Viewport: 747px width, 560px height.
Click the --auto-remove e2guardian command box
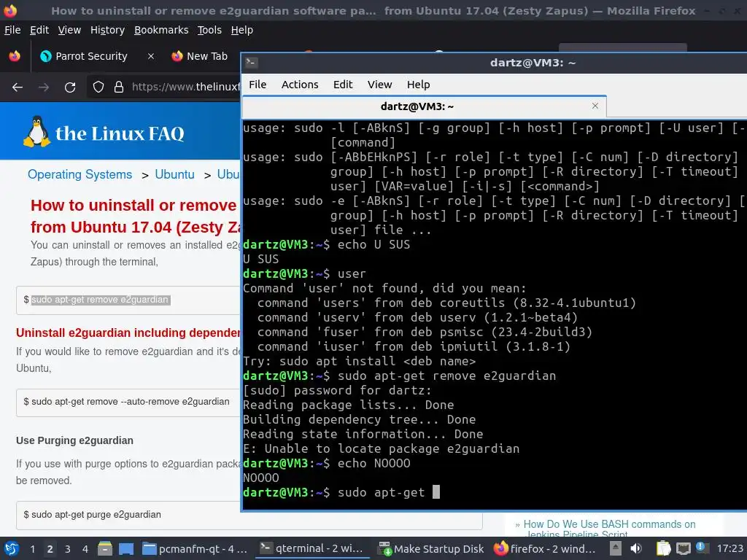[128, 402]
